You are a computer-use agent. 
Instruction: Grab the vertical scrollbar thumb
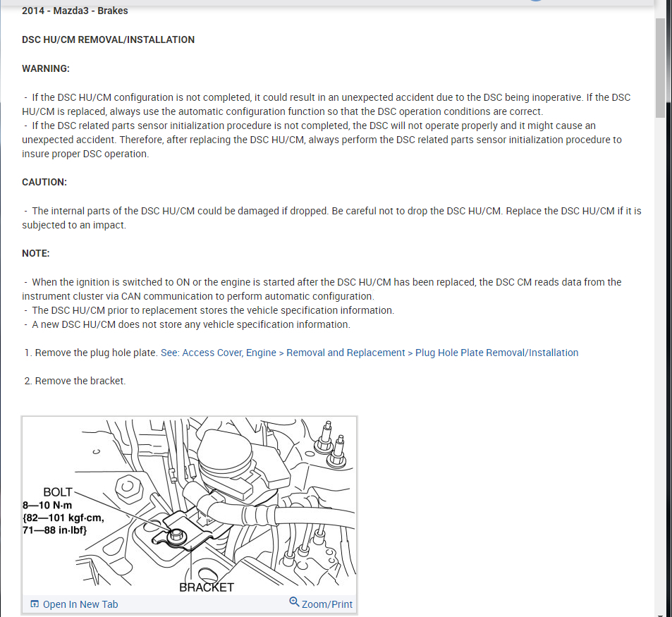[x=659, y=66]
